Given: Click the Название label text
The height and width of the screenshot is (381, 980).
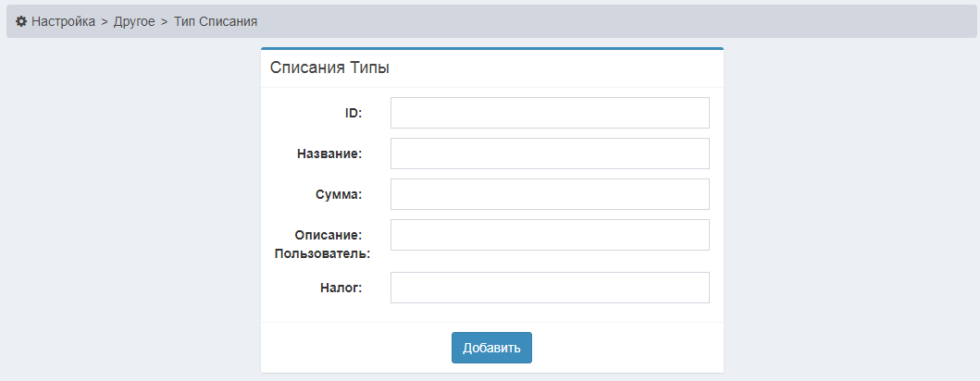Looking at the screenshot, I should (x=329, y=154).
